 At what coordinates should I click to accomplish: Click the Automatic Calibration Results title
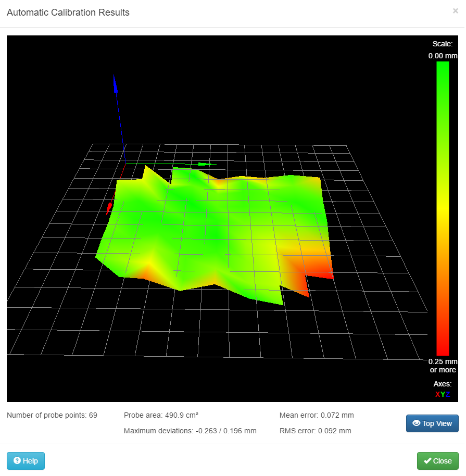click(x=68, y=12)
